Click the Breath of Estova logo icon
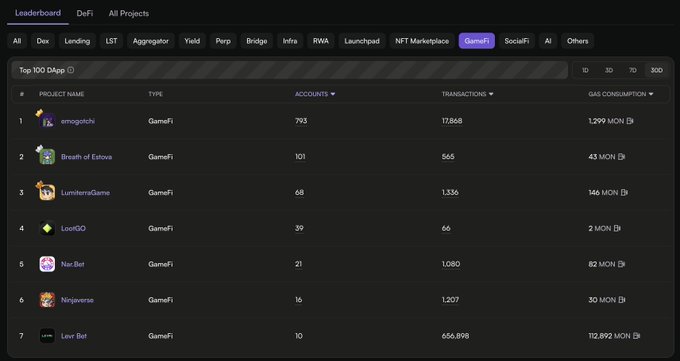680x361 pixels. [47, 157]
